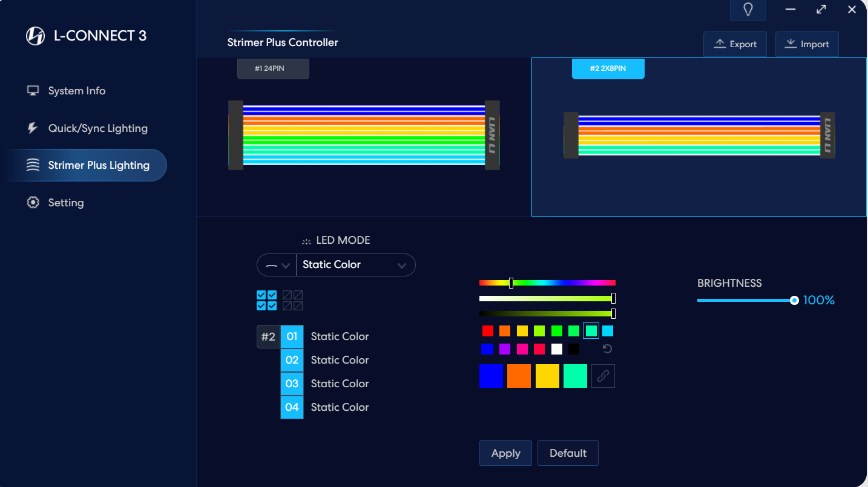868x487 pixels.
Task: Select the 24-pin Strimer cable preview
Action: (364, 135)
